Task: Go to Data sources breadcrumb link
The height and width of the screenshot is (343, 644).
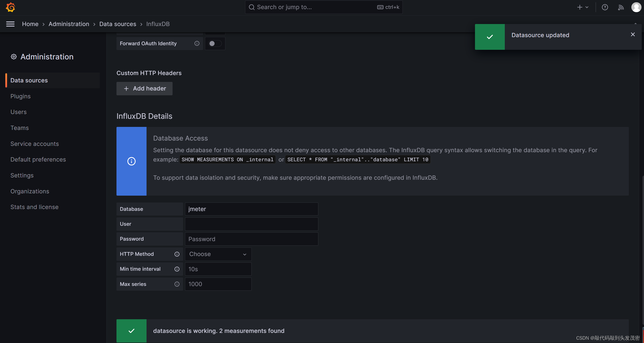Action: pos(117,24)
